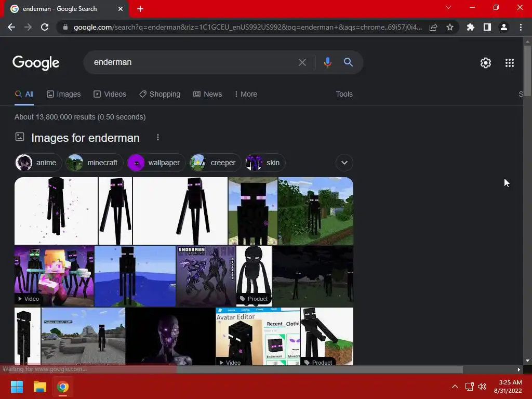Filter images by skin chip

[x=264, y=163]
